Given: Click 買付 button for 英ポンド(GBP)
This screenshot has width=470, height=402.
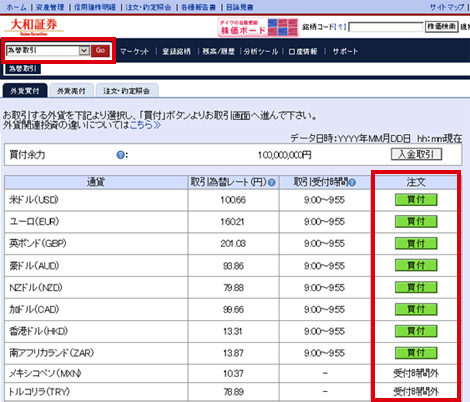Looking at the screenshot, I should pos(416,243).
